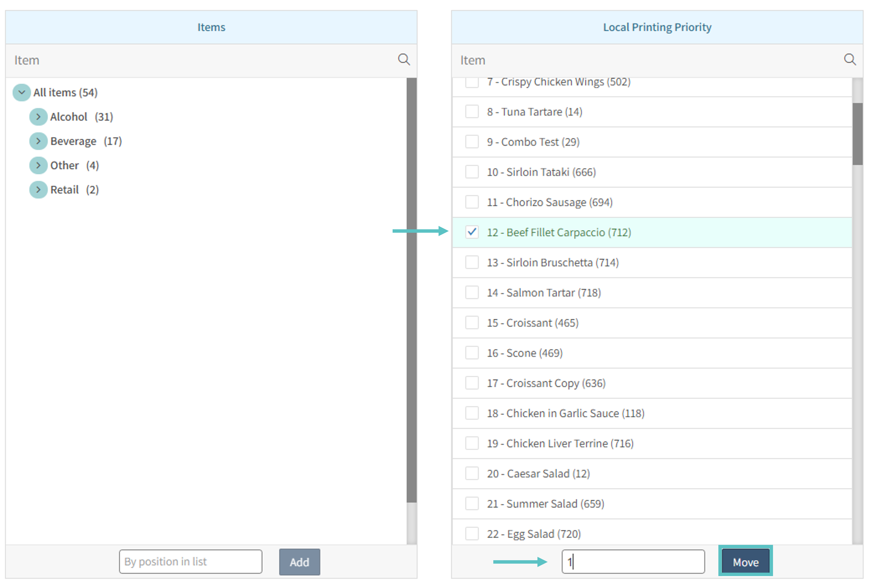Click the '12 - Beef Fillet Carpaccio (712)' row text

tap(559, 232)
